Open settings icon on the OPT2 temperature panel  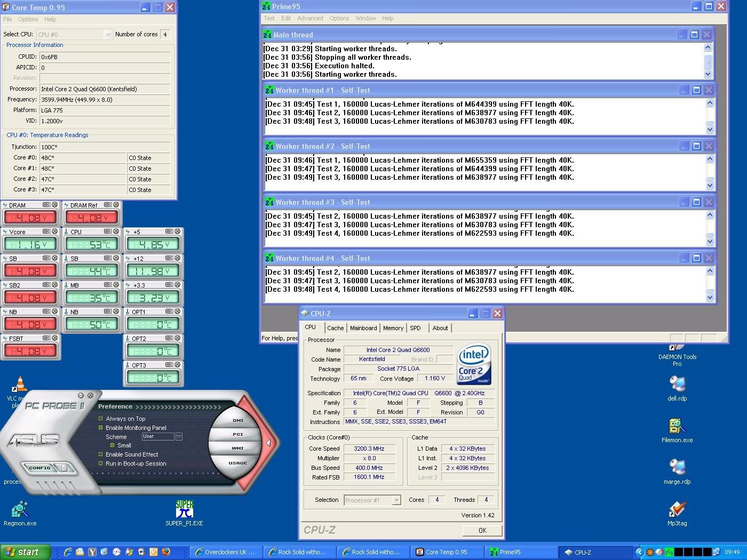pos(169,338)
